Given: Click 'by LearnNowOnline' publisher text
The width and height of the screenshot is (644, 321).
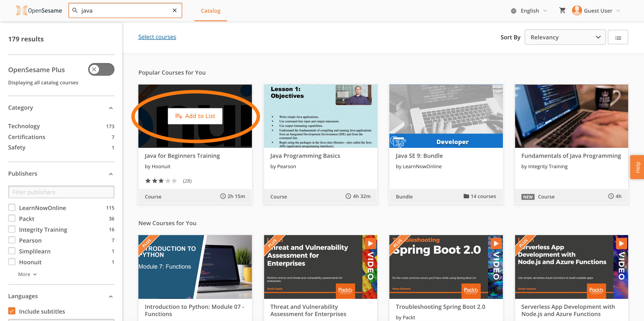Looking at the screenshot, I should tap(419, 166).
